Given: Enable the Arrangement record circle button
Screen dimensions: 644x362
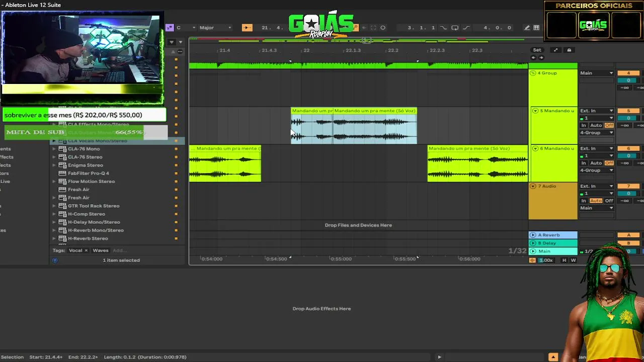Looking at the screenshot, I should pyautogui.click(x=383, y=28).
